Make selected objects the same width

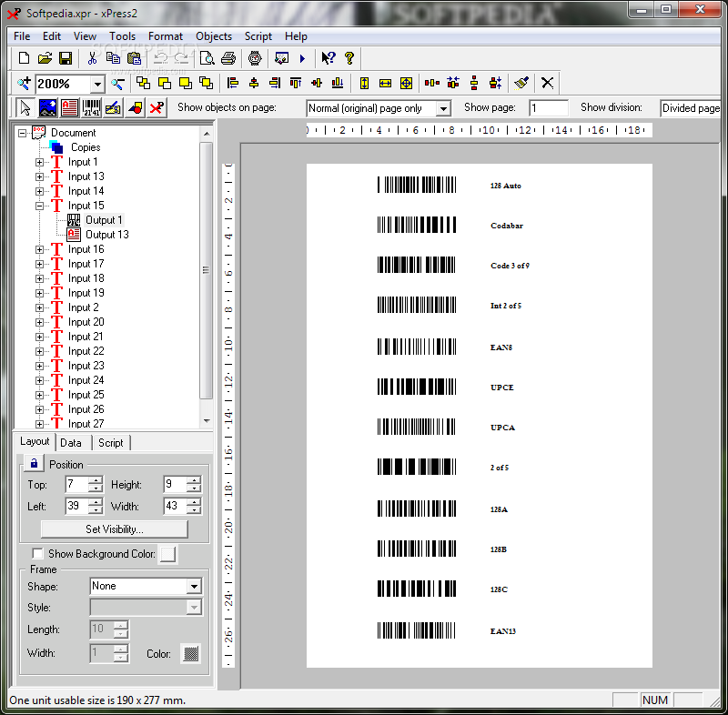click(x=385, y=84)
